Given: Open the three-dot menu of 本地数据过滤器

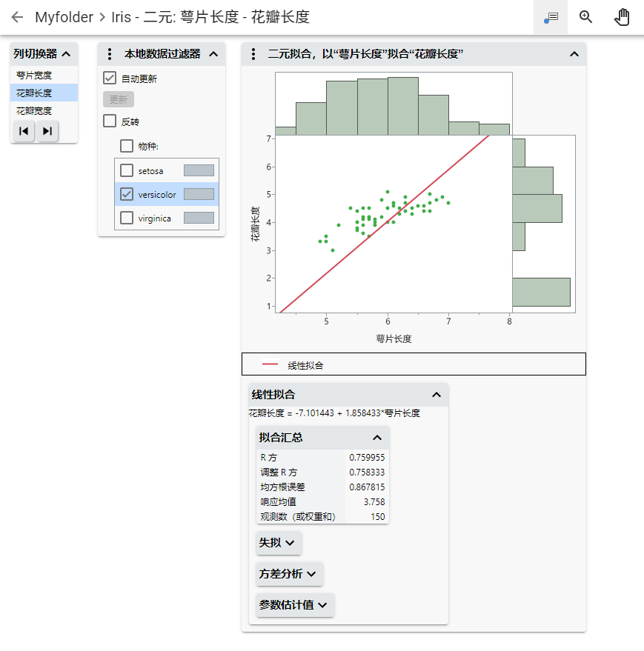Looking at the screenshot, I should click(x=109, y=54).
